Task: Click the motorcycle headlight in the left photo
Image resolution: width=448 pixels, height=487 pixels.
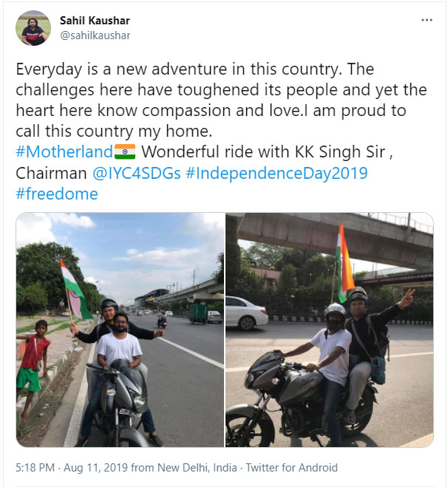Action: point(140,402)
